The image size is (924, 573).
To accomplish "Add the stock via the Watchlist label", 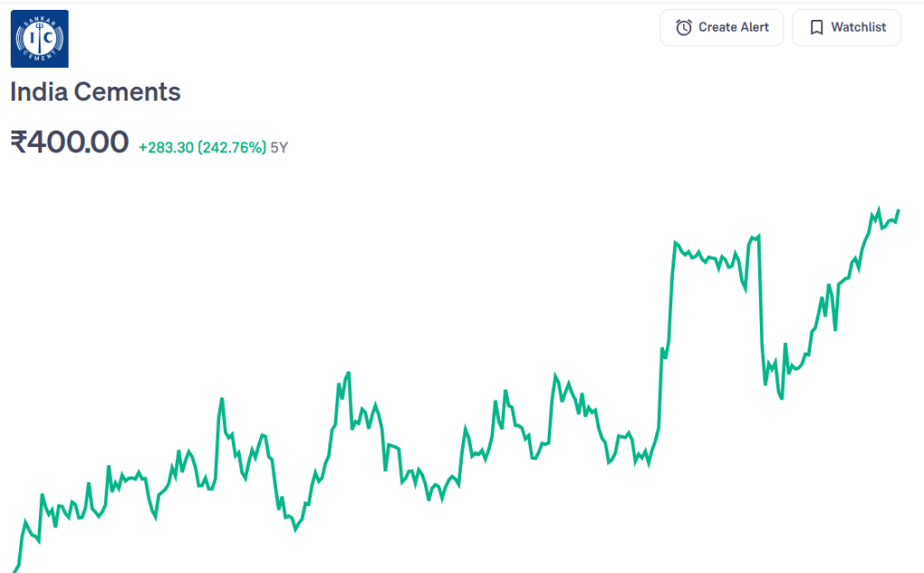I will point(858,27).
